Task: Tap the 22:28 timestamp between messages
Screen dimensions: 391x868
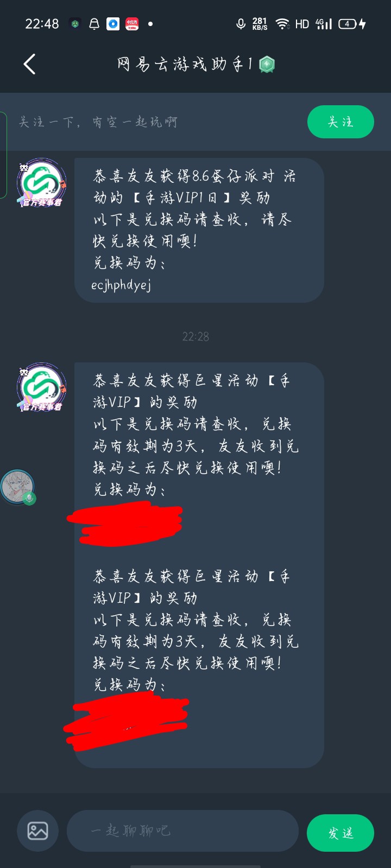Action: [x=195, y=336]
